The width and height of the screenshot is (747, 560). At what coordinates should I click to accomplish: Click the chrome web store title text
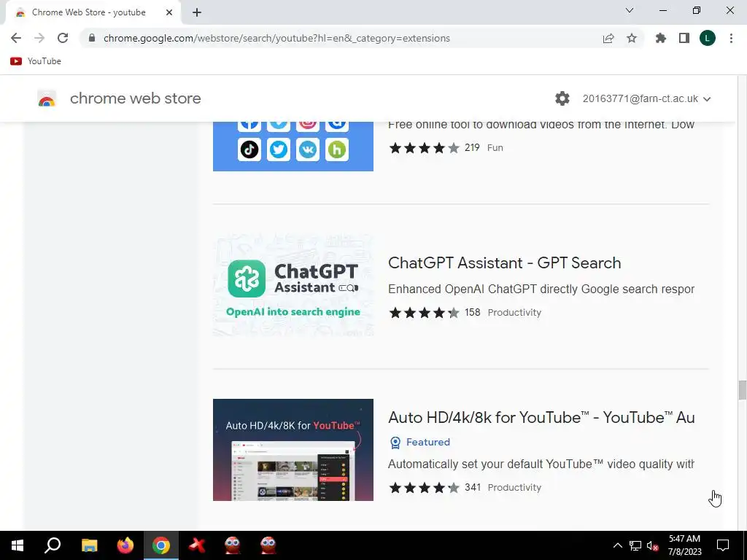tap(135, 98)
